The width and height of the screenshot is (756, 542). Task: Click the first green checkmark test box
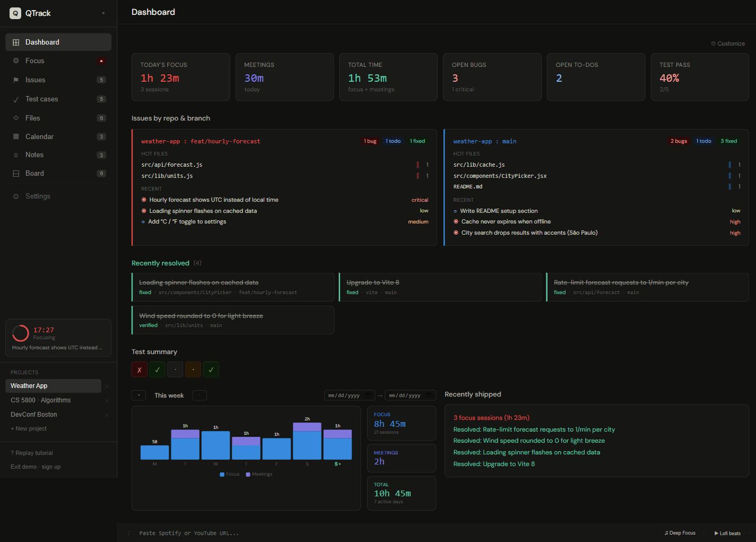click(x=157, y=369)
